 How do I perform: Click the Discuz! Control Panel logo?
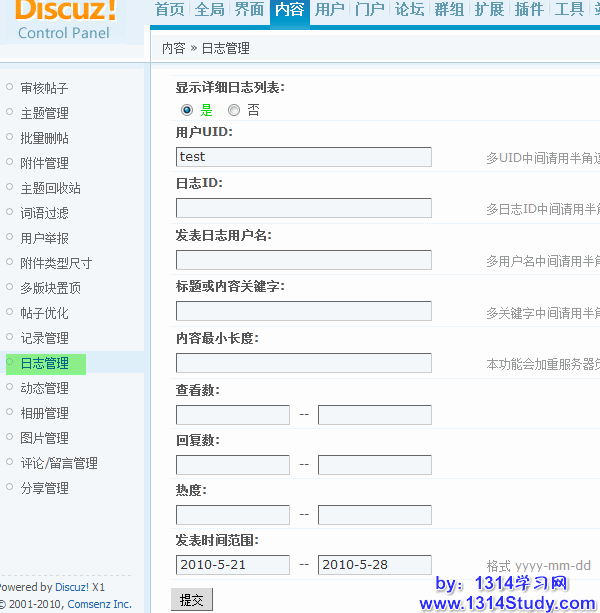(x=68, y=20)
